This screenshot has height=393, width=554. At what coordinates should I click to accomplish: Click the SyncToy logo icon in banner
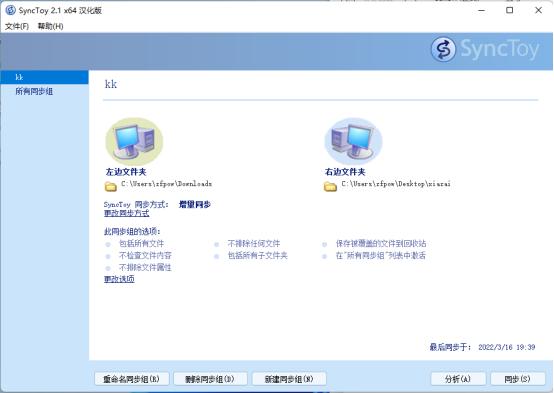[443, 49]
